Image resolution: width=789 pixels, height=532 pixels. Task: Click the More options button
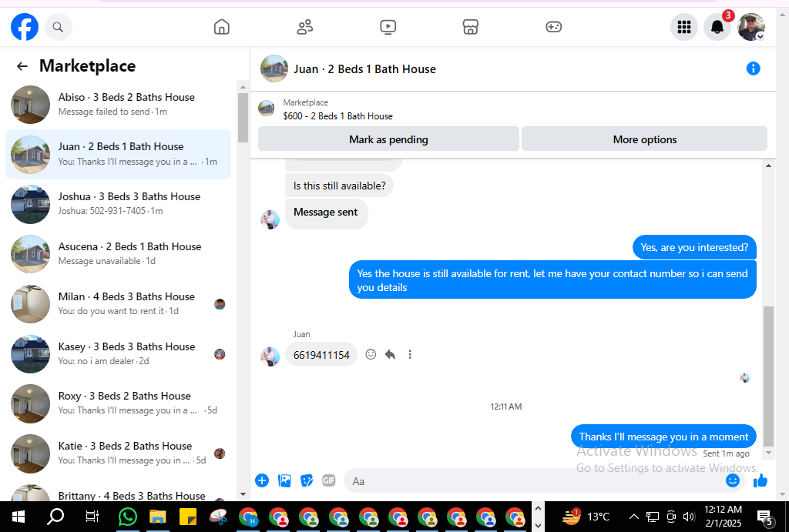pyautogui.click(x=645, y=139)
